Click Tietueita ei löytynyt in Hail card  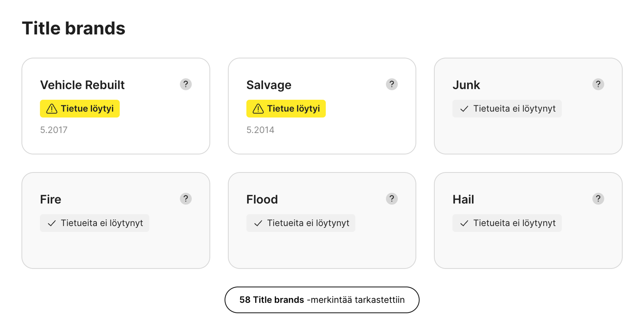[507, 223]
